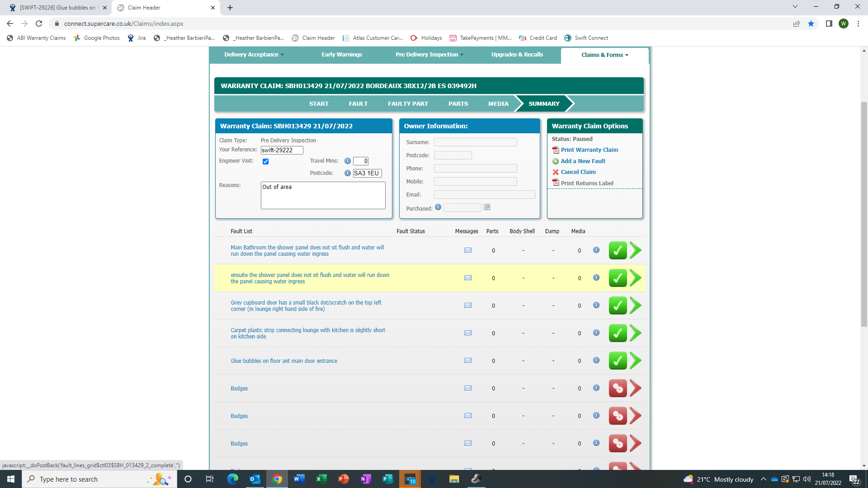Open the Purchased date calendar picker
This screenshot has width=868, height=488.
click(x=487, y=207)
